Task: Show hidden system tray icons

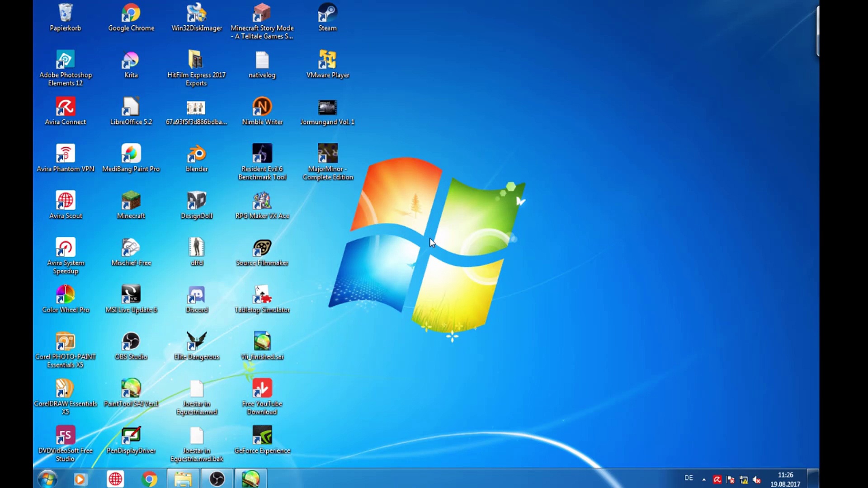Action: tap(704, 479)
